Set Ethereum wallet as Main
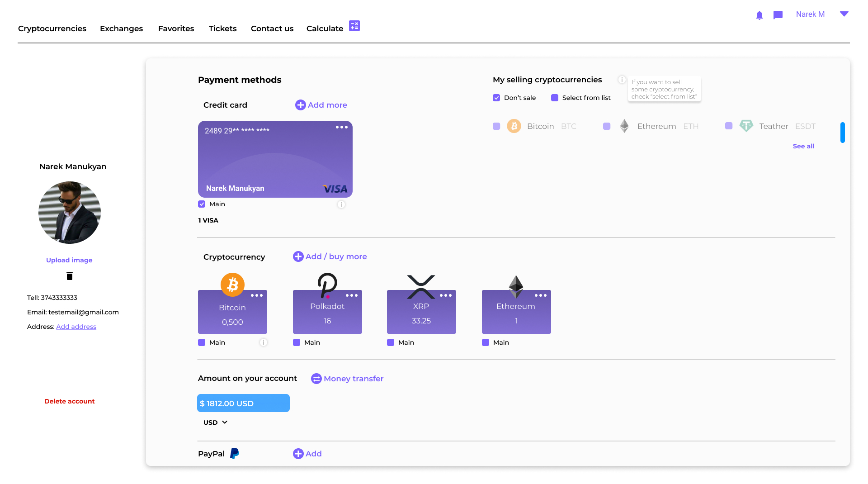This screenshot has height=484, width=868. (486, 342)
